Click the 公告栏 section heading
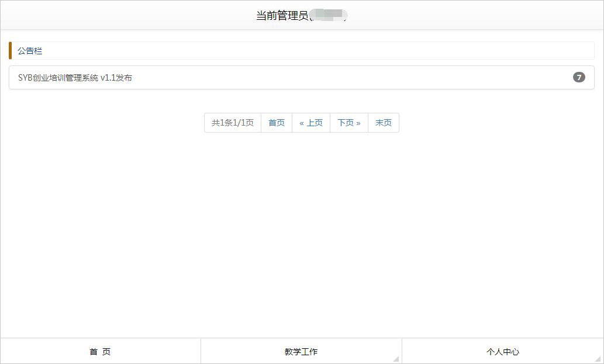 [x=30, y=51]
